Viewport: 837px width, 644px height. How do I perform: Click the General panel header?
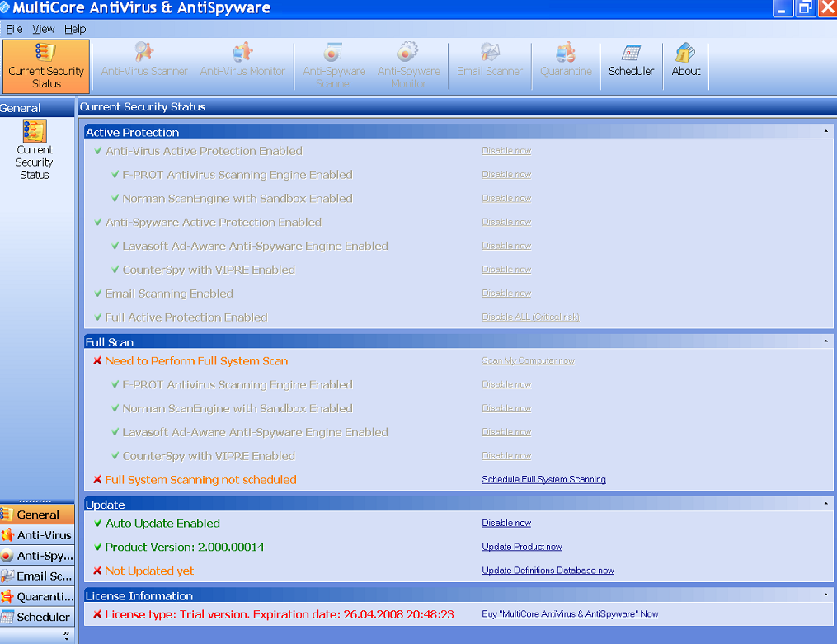pyautogui.click(x=37, y=108)
